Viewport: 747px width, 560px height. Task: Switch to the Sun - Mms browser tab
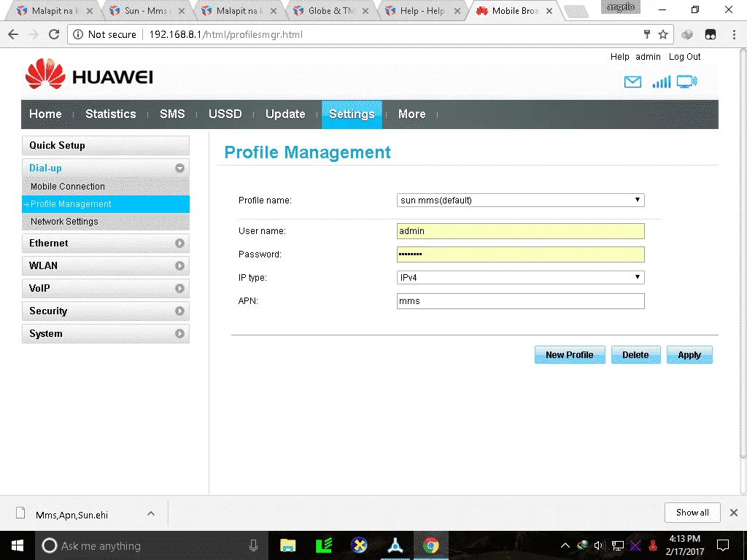144,10
